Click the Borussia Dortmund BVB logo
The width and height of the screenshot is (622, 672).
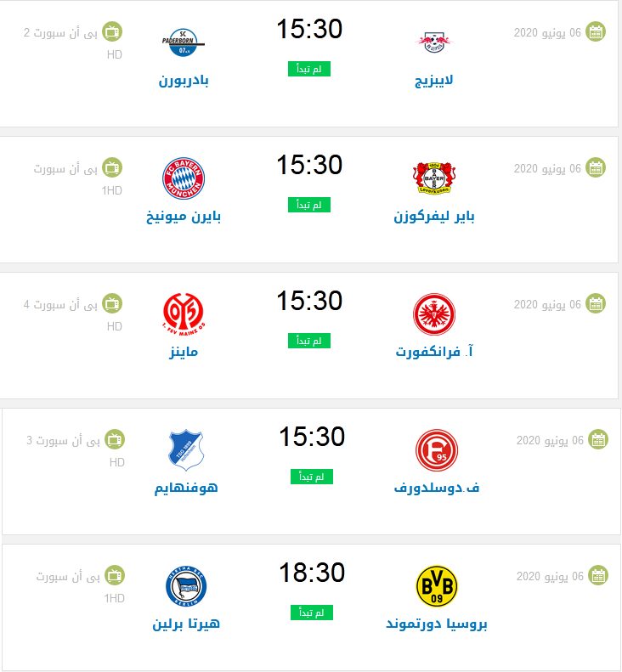[x=437, y=587]
